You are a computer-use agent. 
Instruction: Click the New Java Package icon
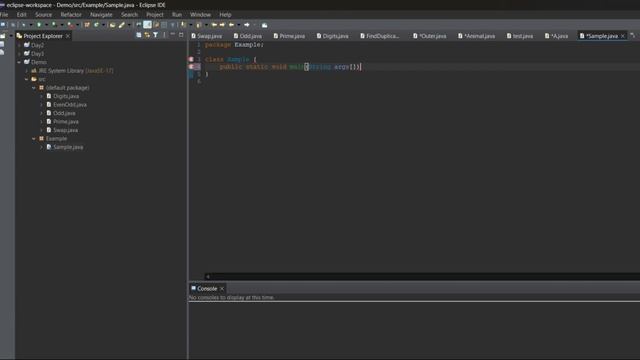point(87,25)
